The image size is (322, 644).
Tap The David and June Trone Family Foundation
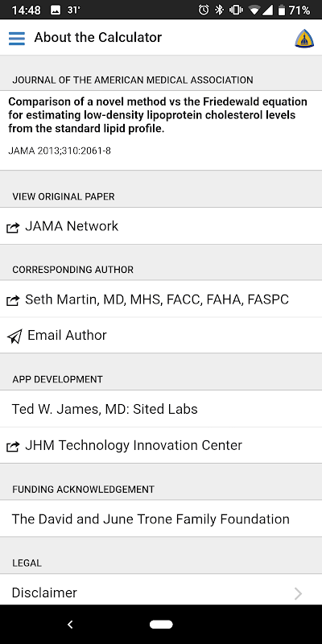[x=161, y=518]
